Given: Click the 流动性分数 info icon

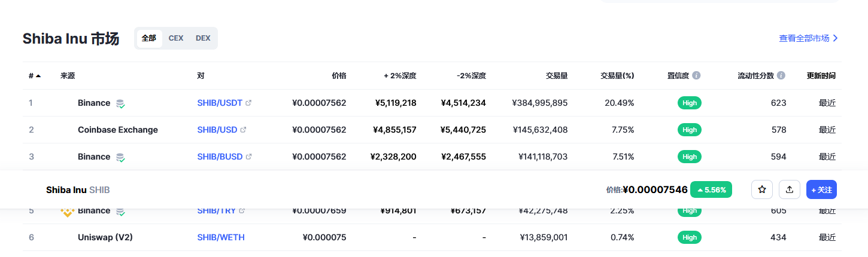Looking at the screenshot, I should 781,76.
